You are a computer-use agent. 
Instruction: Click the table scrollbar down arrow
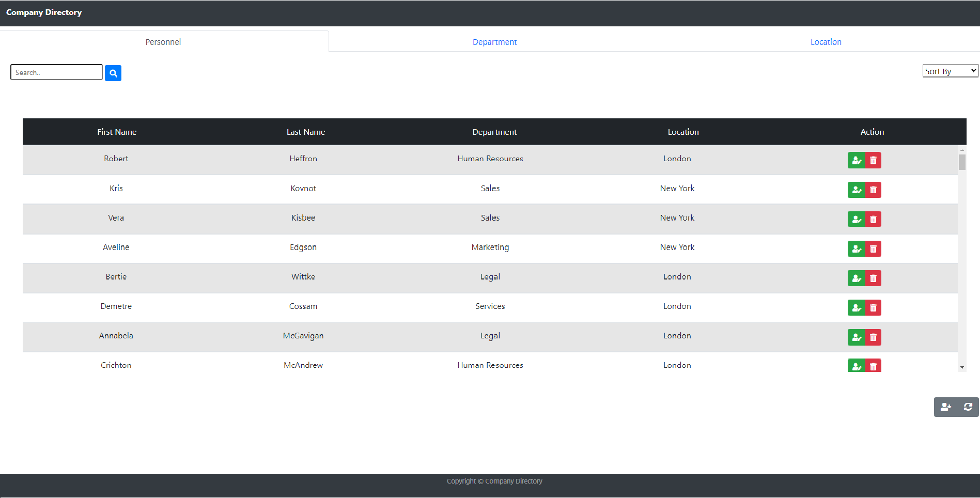962,367
